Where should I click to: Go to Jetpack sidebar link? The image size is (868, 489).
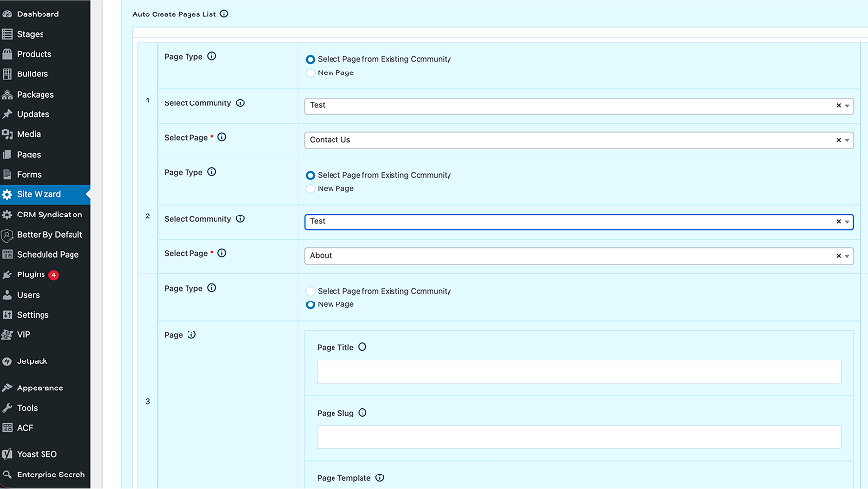(x=33, y=361)
